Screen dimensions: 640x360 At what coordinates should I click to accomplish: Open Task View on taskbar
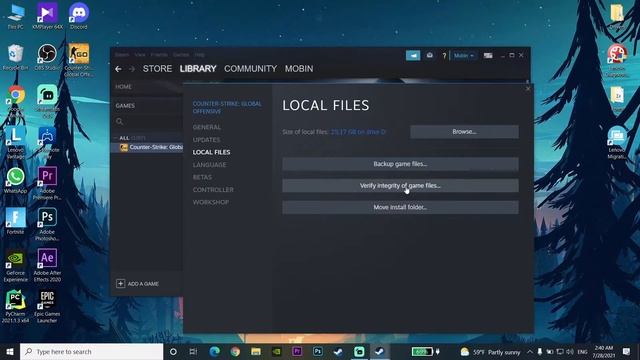coord(193,351)
